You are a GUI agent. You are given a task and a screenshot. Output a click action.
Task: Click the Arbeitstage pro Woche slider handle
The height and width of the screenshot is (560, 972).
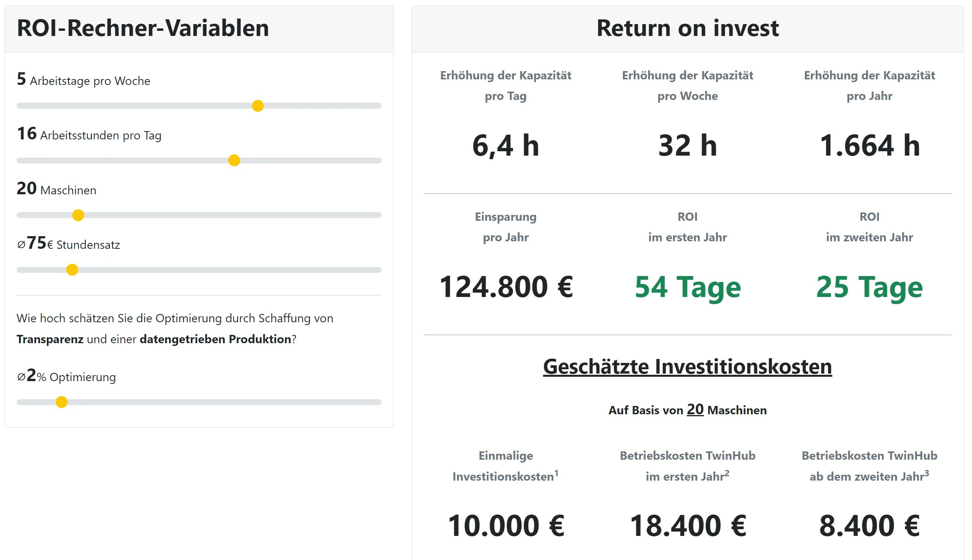click(258, 106)
